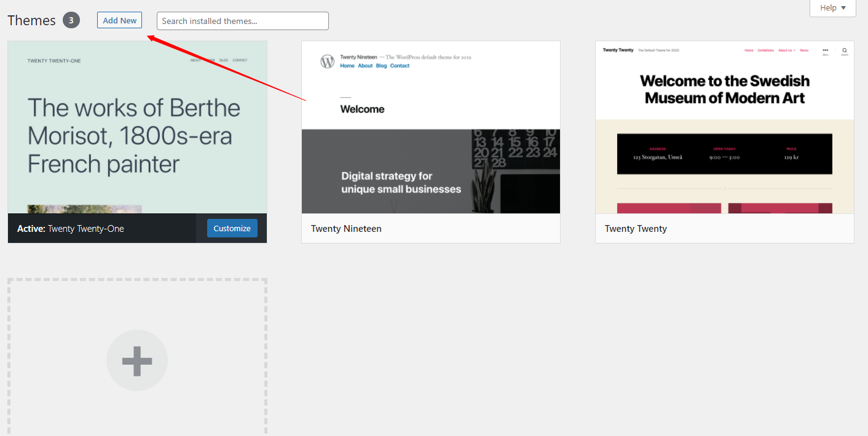Click the three-dot menu in Twenty Twenty preview
Image resolution: width=868 pixels, height=436 pixels.
pos(826,50)
